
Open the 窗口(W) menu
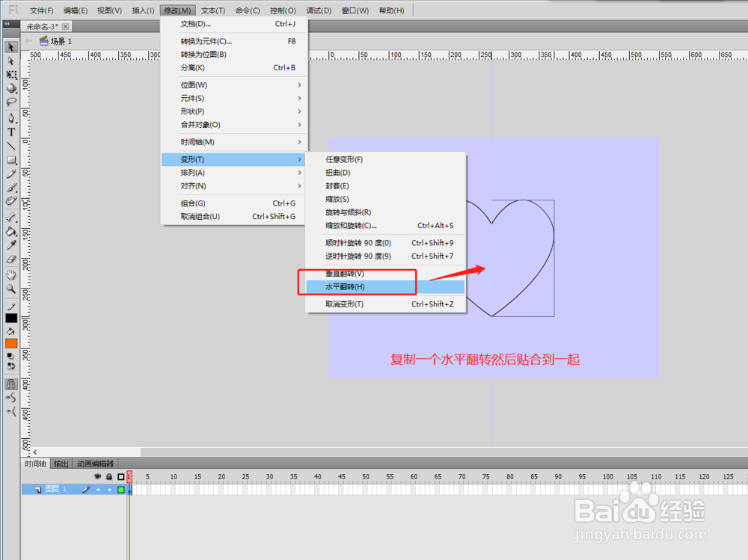(x=355, y=10)
